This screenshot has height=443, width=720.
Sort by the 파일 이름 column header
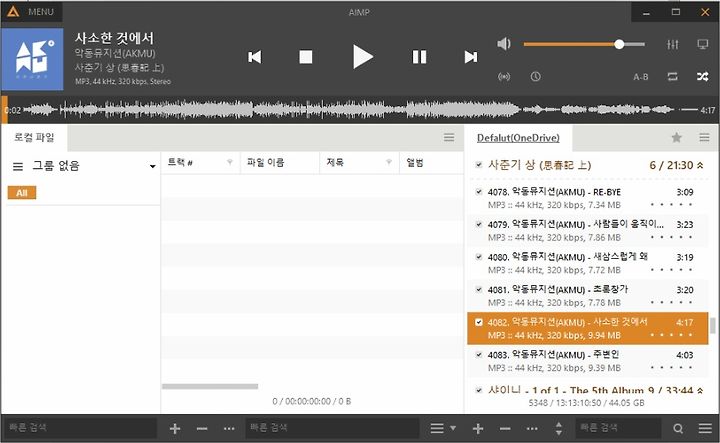click(280, 163)
